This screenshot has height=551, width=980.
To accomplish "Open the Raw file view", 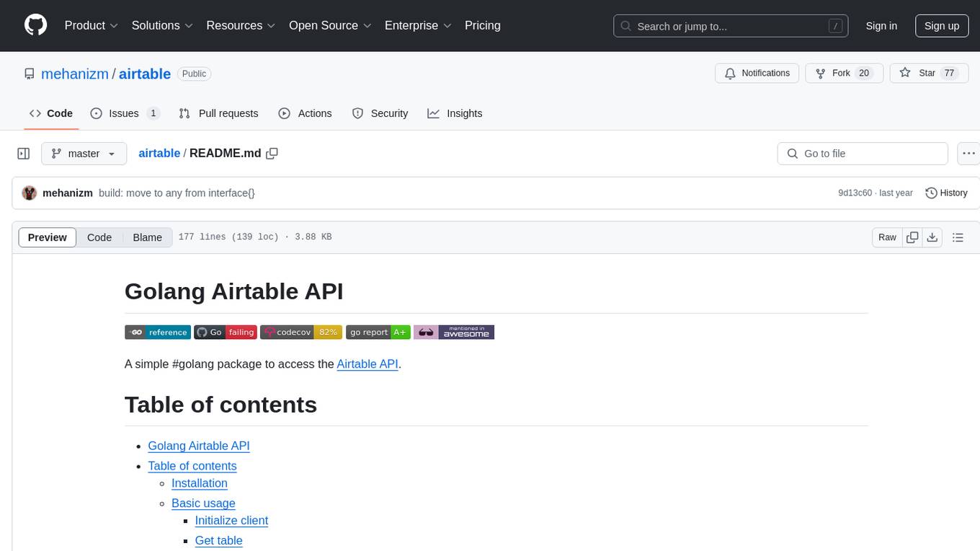I will click(x=887, y=237).
